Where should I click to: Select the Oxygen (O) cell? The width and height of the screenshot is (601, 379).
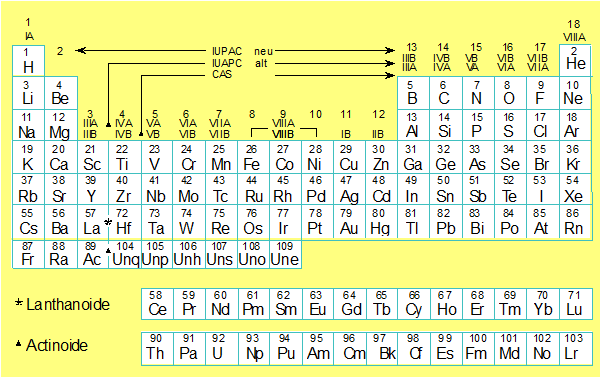511,93
